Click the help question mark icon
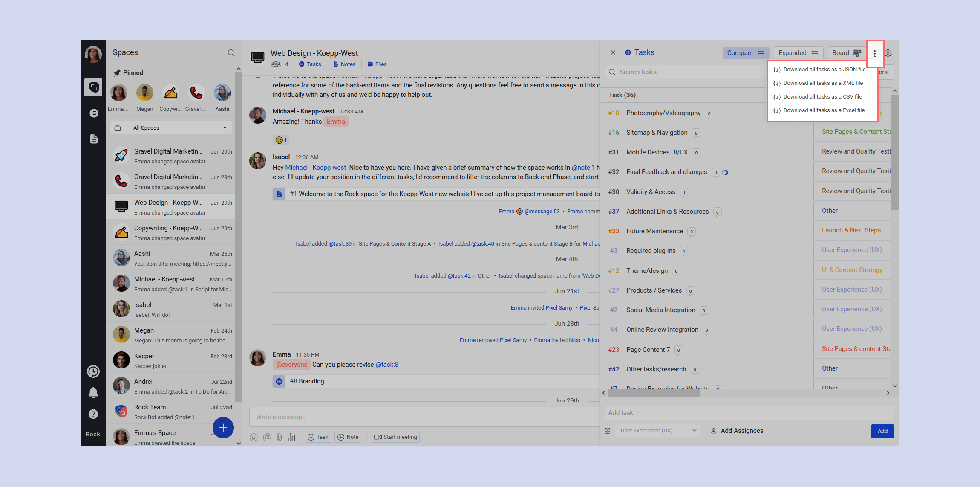This screenshot has width=980, height=487. 93,414
